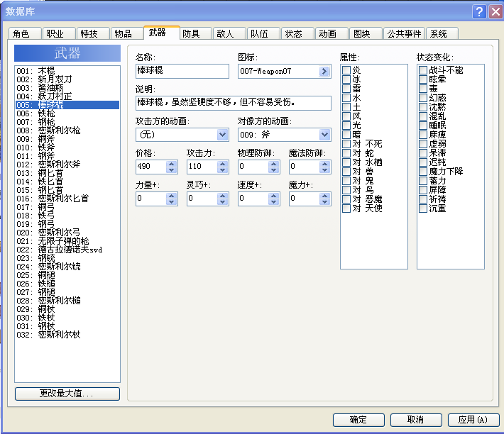Check the 雷 attribute
This screenshot has width=504, height=434.
pos(346,89)
